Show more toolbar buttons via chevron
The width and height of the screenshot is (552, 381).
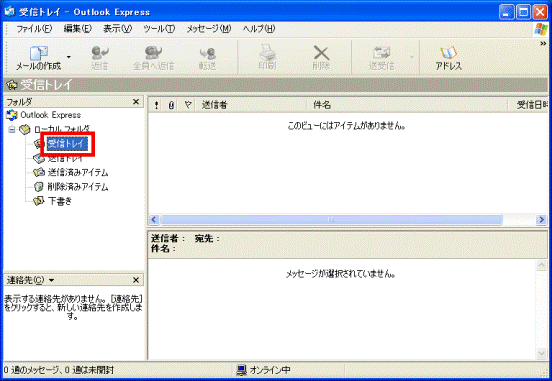tap(543, 44)
